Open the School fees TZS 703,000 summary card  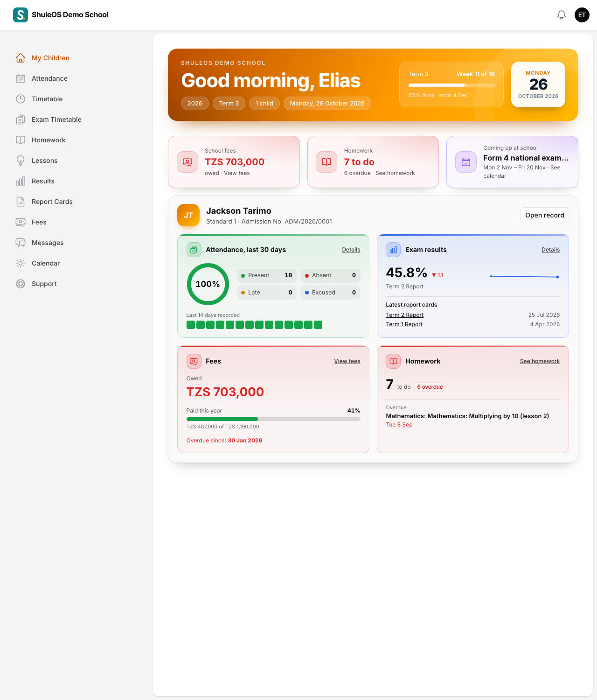234,162
